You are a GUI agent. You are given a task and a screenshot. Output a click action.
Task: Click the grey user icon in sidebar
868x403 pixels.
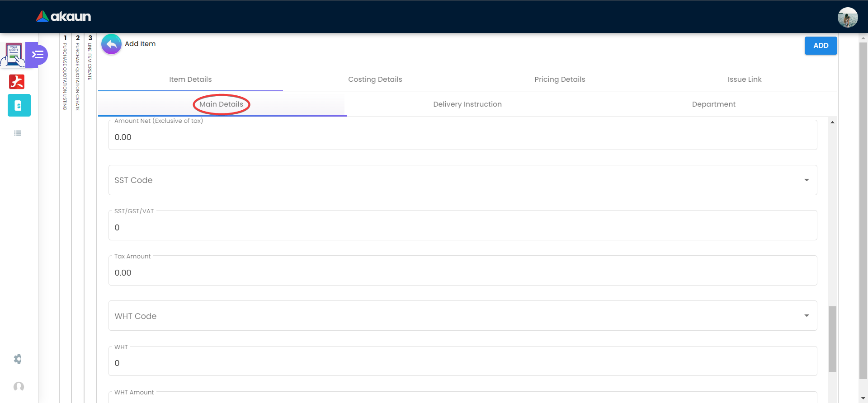point(19,386)
